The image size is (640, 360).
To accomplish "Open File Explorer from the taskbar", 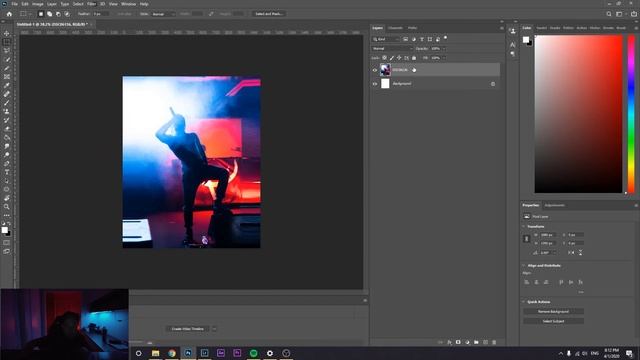I will click(x=156, y=353).
